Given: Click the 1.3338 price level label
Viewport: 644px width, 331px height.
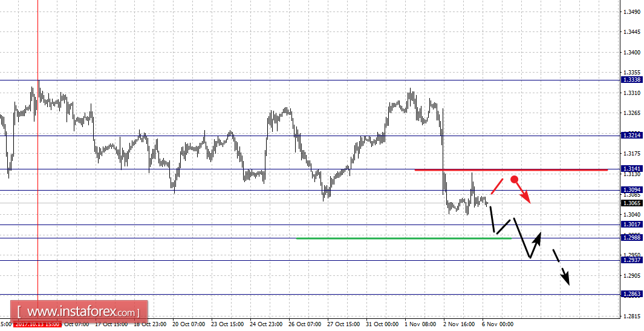Looking at the screenshot, I should pyautogui.click(x=632, y=80).
